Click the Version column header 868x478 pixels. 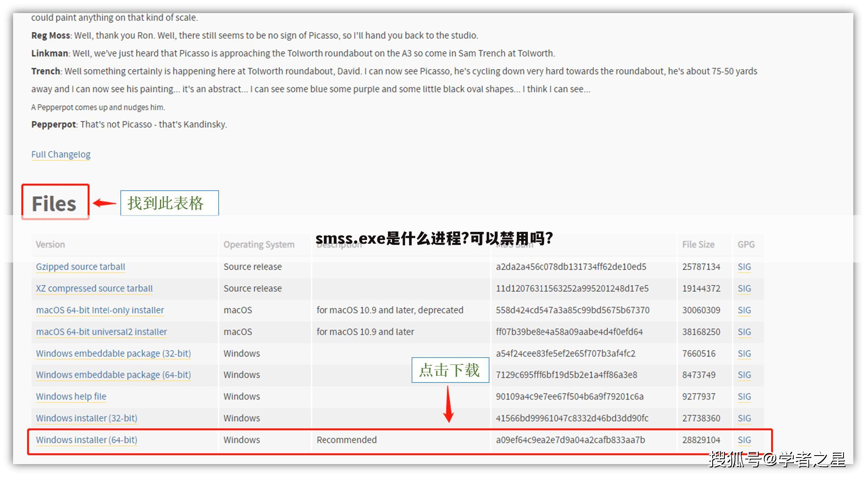tap(50, 244)
